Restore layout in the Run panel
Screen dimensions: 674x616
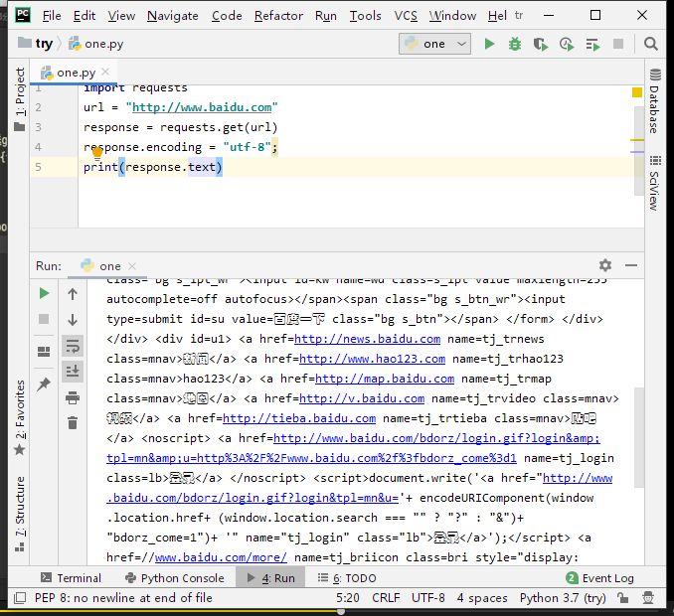(44, 352)
